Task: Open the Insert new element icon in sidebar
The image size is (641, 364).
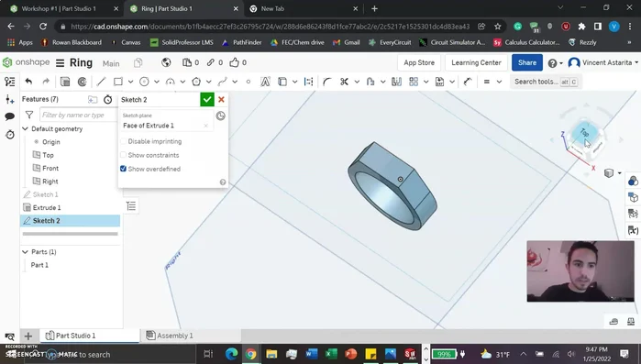Action: pos(10,99)
